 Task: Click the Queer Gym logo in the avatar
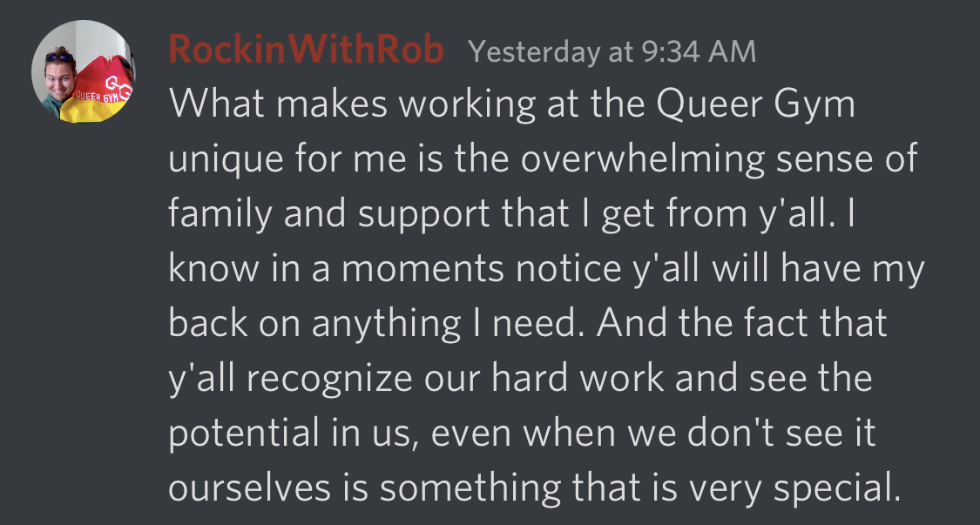(118, 87)
